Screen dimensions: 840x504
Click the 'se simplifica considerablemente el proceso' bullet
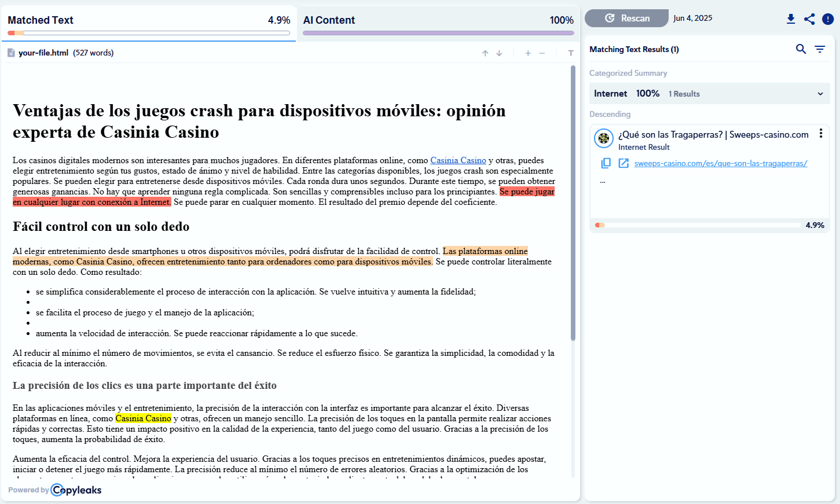click(256, 292)
